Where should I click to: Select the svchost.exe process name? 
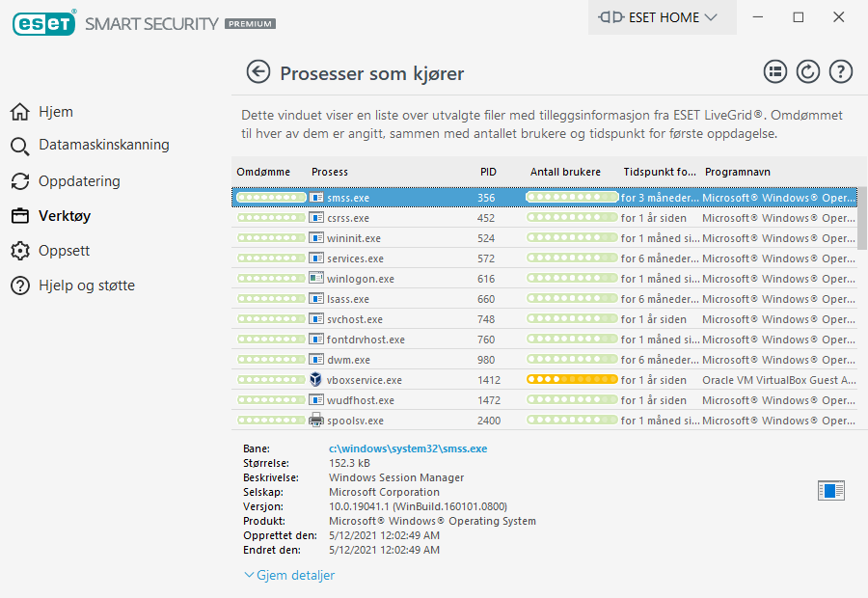[x=354, y=319]
